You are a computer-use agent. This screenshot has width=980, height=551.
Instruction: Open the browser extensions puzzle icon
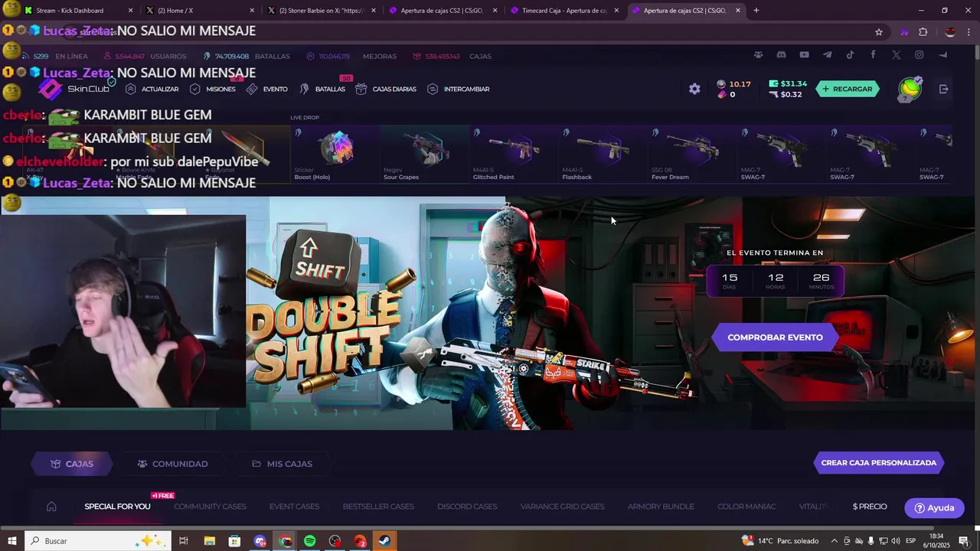923,32
